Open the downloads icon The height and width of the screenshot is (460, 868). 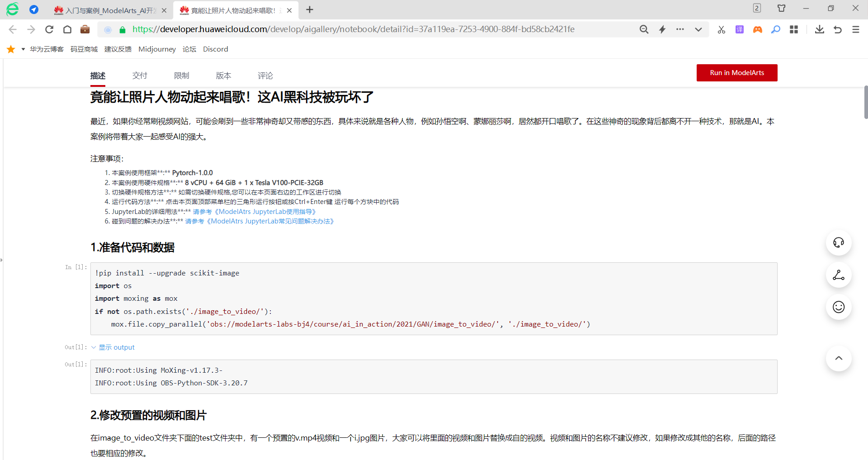pyautogui.click(x=820, y=29)
